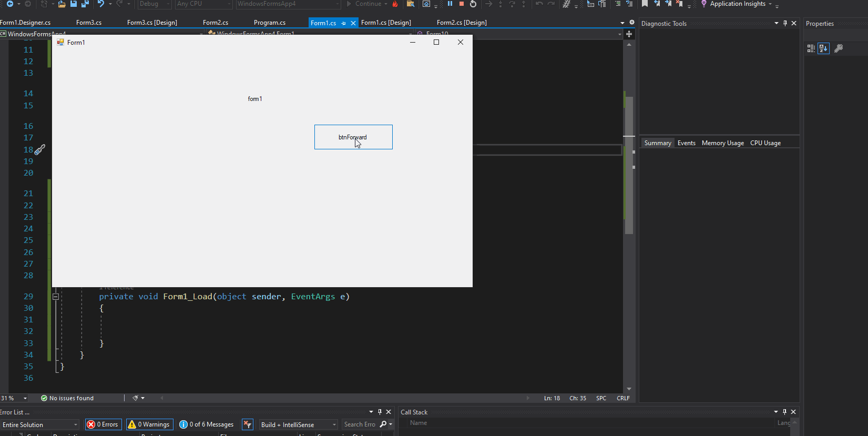Sort Properties alphabetically
This screenshot has width=868, height=436.
pos(823,48)
